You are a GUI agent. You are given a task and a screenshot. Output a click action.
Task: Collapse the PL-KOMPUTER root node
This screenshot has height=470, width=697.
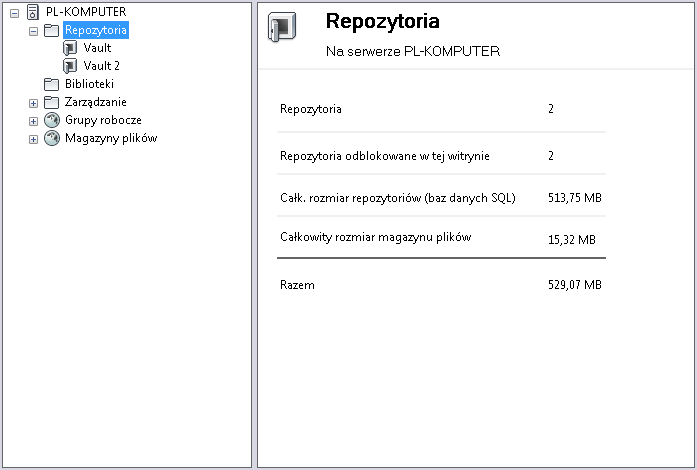(15, 13)
